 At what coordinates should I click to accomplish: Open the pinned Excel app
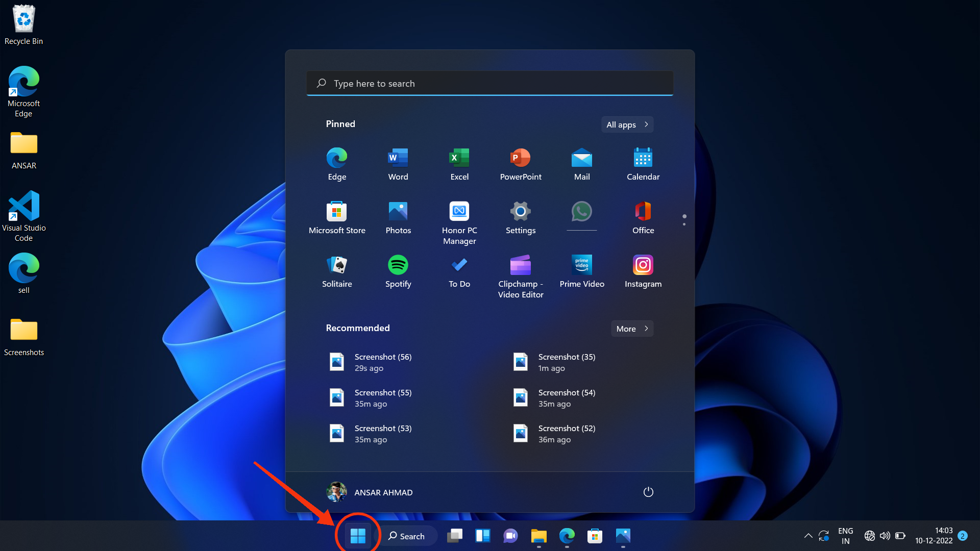coord(459,164)
